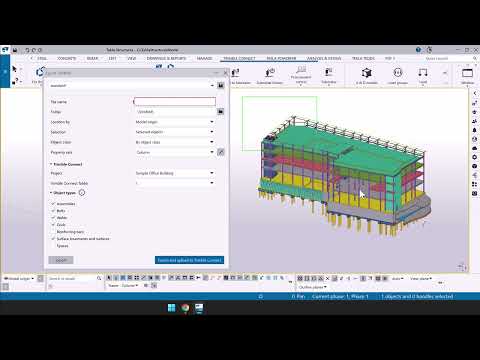The image size is (480, 360).
Task: Click the Search in model box
Action: (x=72, y=278)
